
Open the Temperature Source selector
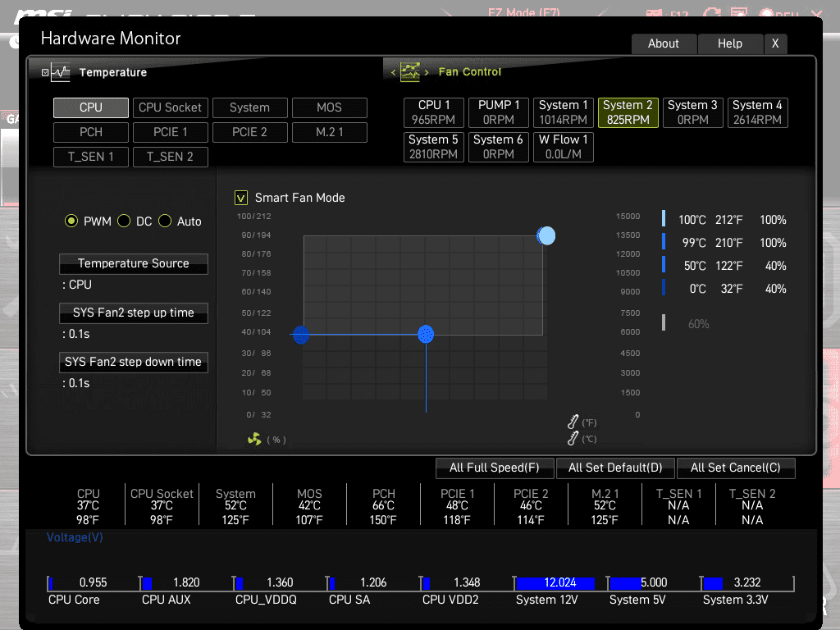click(134, 263)
